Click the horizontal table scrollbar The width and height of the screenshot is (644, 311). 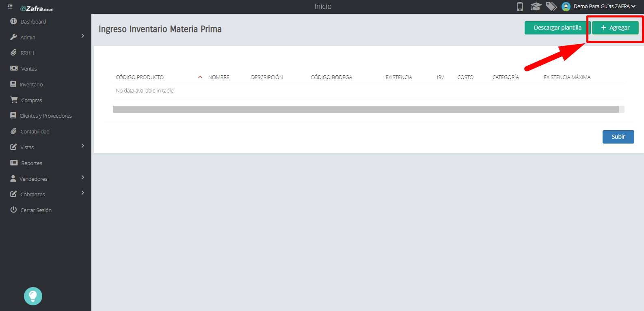point(366,109)
